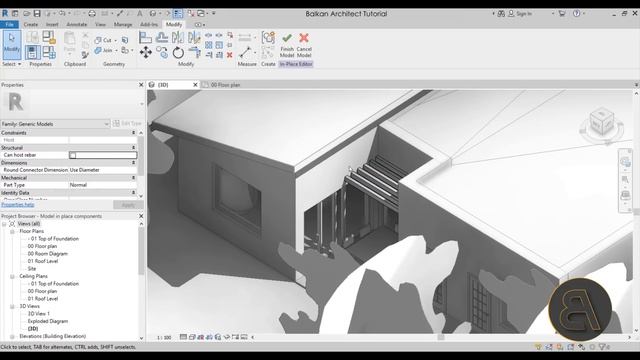The image size is (640, 360).
Task: Activate the Move tool
Action: (x=146, y=53)
